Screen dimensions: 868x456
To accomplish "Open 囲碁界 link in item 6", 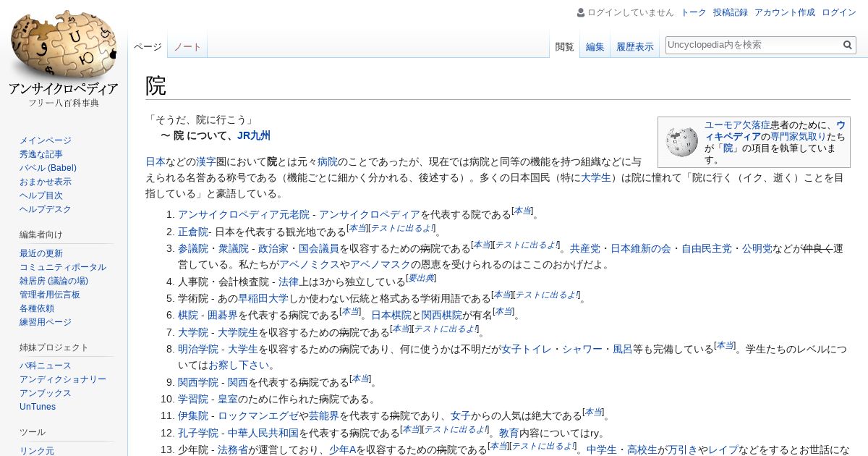I will 223,315.
